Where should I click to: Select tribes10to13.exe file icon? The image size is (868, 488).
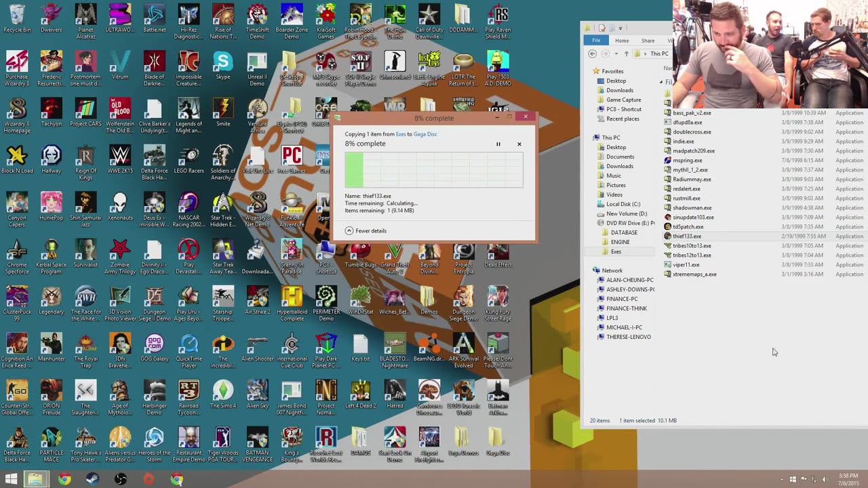667,246
